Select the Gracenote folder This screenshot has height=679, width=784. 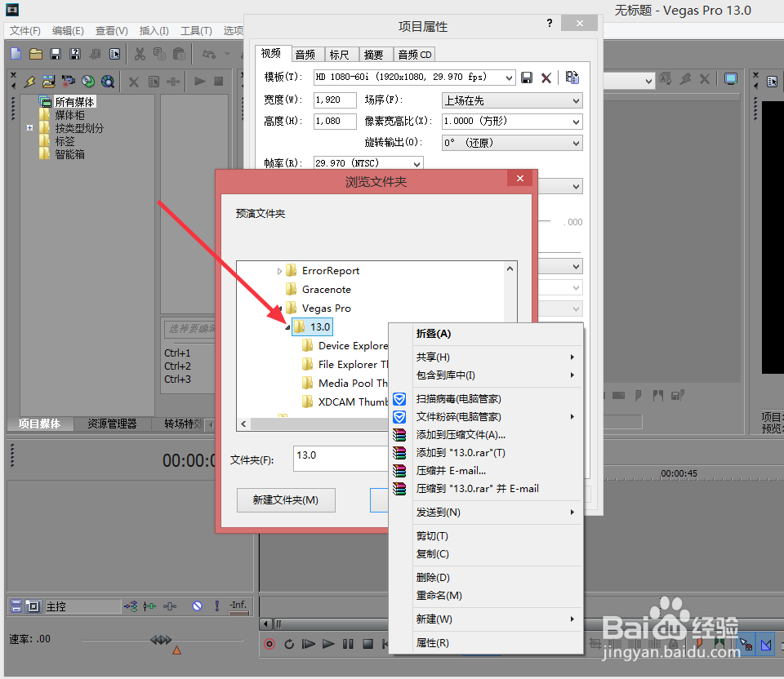326,290
